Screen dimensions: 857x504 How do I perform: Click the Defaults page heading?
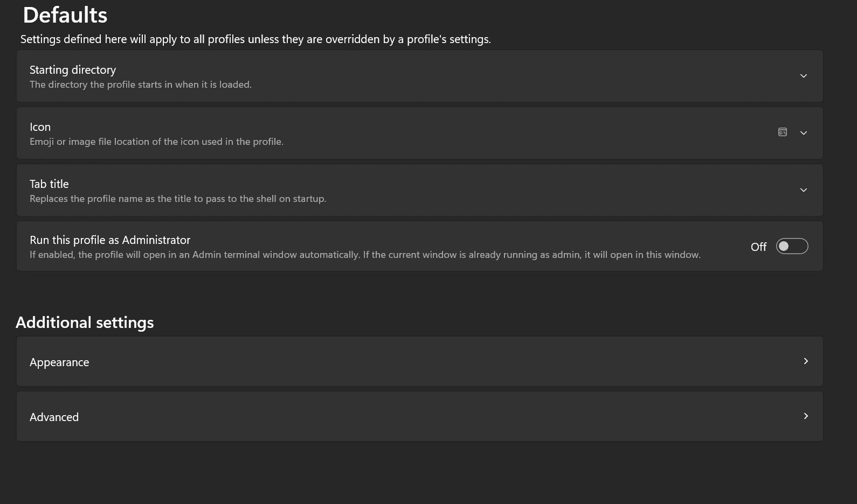[65, 15]
